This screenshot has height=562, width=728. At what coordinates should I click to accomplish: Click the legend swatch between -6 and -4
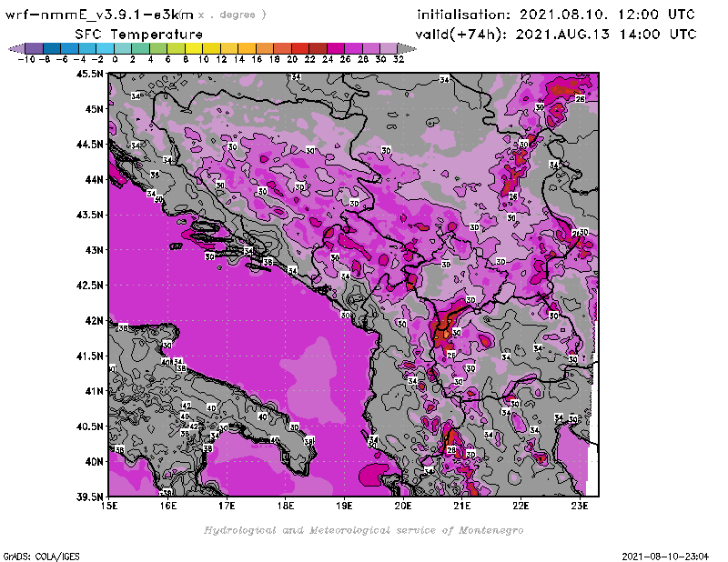click(70, 48)
